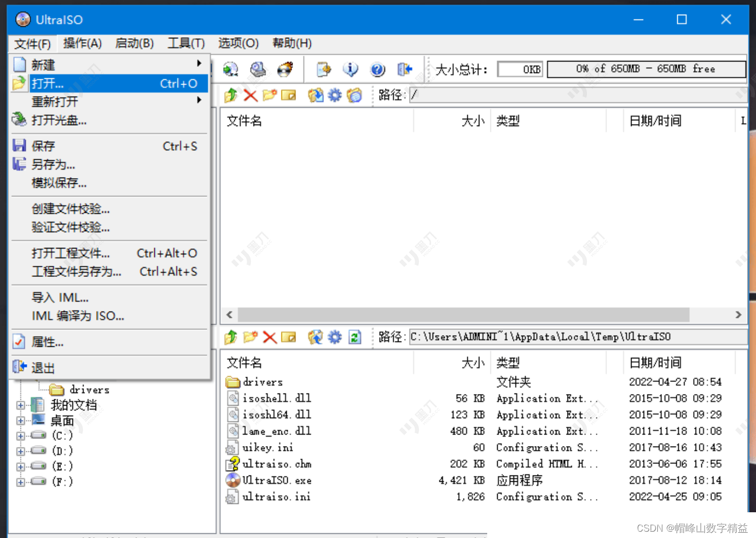Screen dimensions: 756x538
Task: Expand the 新建 submenu arrow
Action: tap(199, 64)
